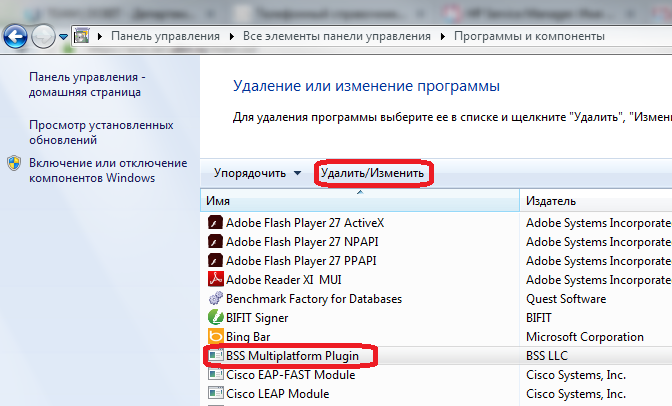The width and height of the screenshot is (672, 406).
Task: Select Adobe Flash Player 27 NPAPI icon
Action: click(x=215, y=242)
